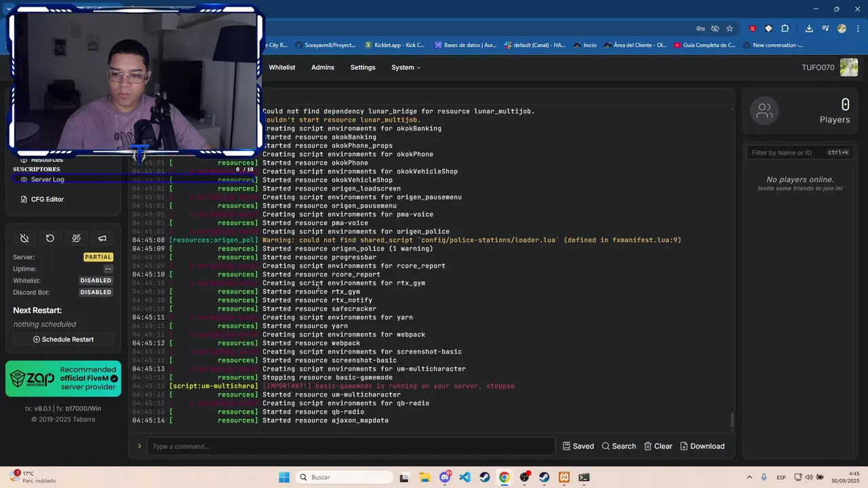Click the Windows Start button

click(284, 477)
